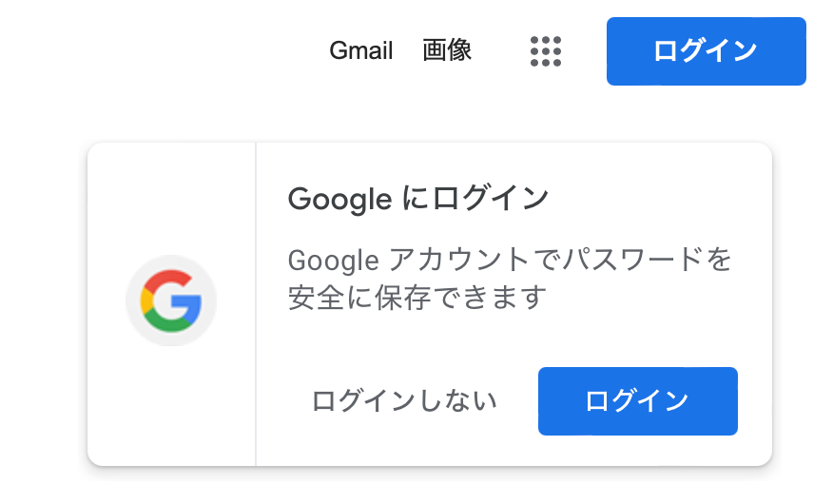Click the ログイン button inside the dialog

click(637, 401)
